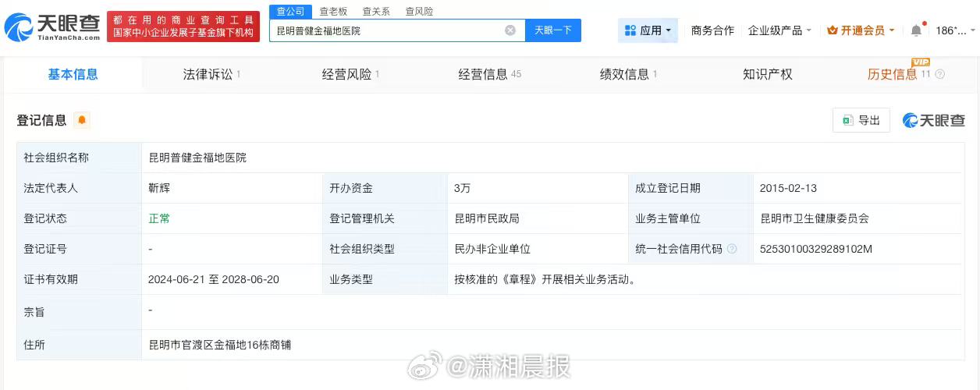The width and height of the screenshot is (980, 390).
Task: Click the organization name 昆明普健金福地医院 in the table
Action: coord(197,158)
